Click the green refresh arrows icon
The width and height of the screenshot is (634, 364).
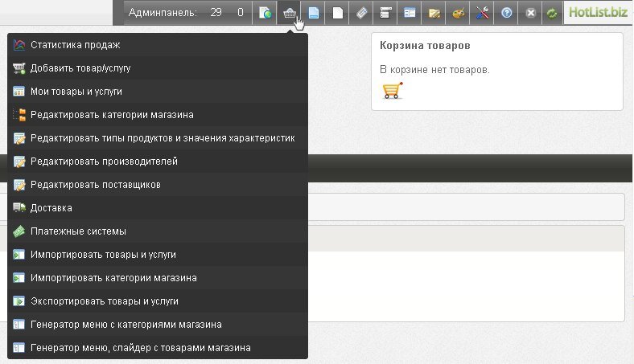pos(551,13)
